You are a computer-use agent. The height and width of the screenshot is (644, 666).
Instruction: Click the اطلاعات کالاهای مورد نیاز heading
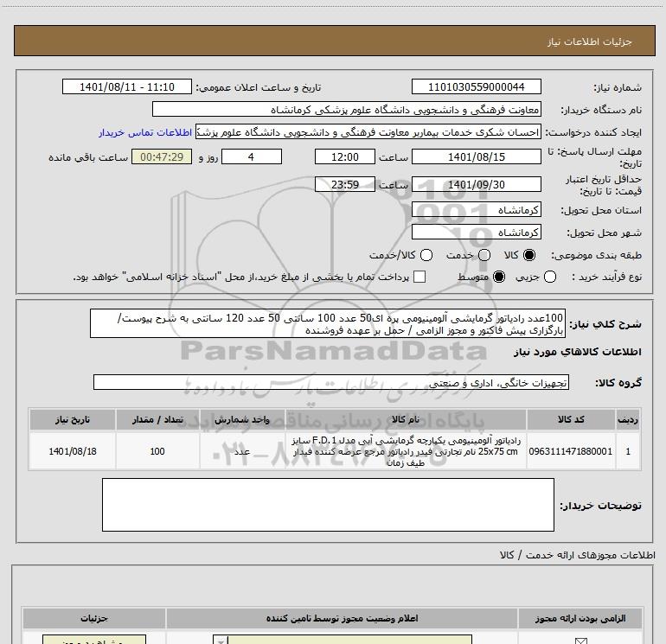coord(578,352)
